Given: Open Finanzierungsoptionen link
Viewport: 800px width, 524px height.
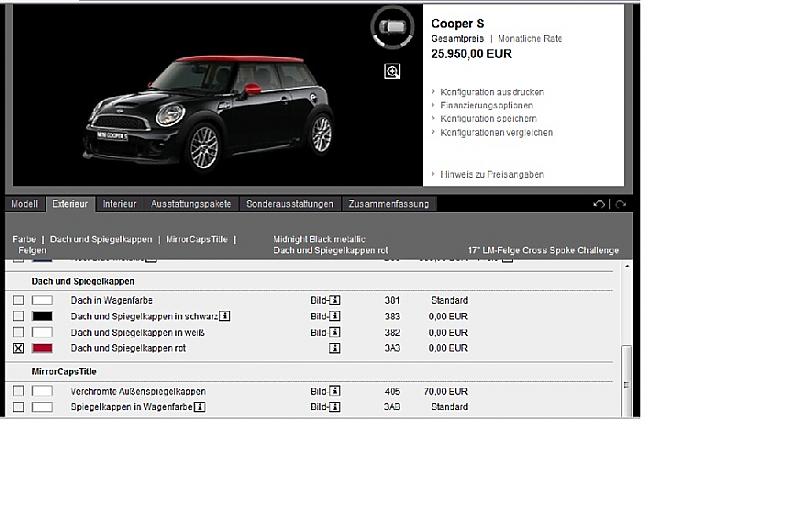Looking at the screenshot, I should 486,105.
